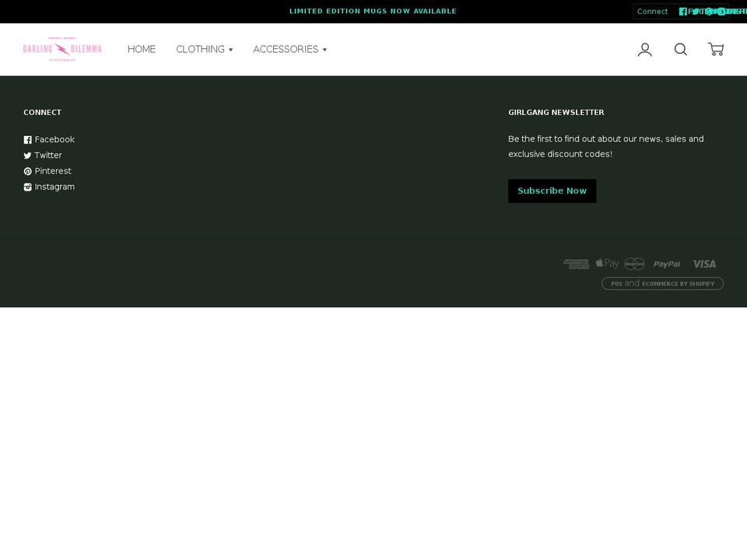747x560 pixels.
Task: Click the Visa payment icon
Action: (704, 264)
